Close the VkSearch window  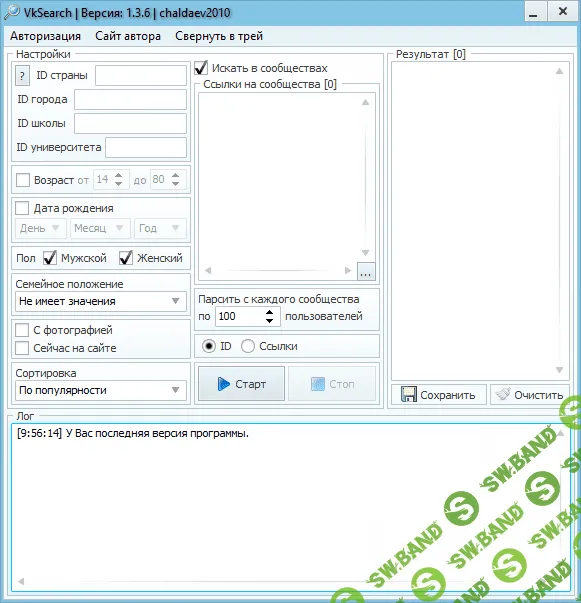coord(563,12)
